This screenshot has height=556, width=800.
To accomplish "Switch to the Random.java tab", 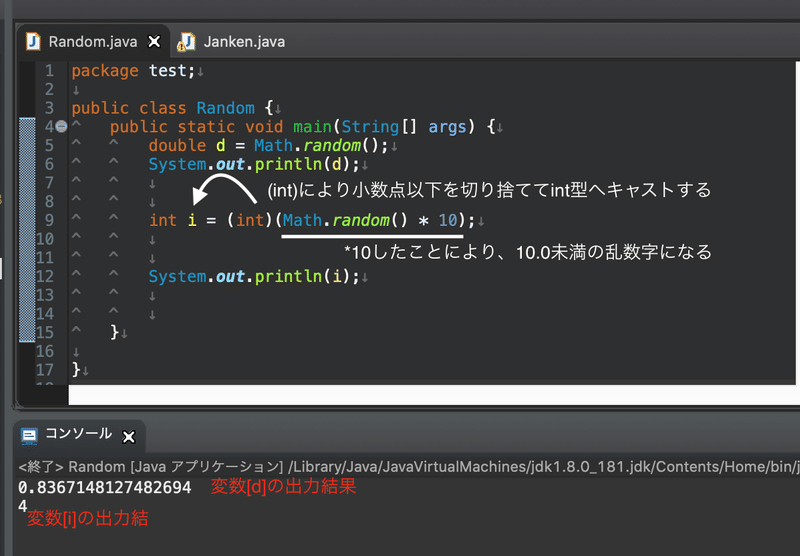I will [93, 42].
